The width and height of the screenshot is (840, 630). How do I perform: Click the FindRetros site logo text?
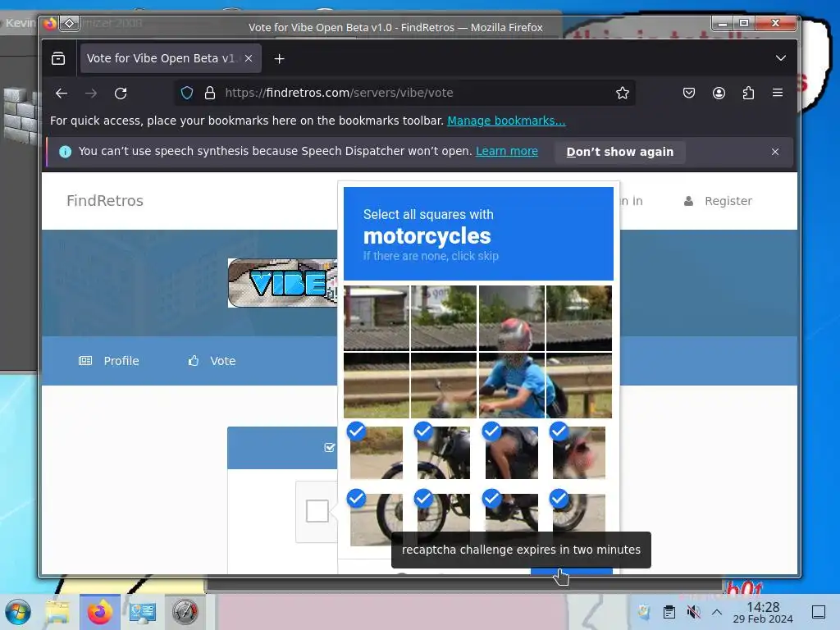[x=105, y=200]
